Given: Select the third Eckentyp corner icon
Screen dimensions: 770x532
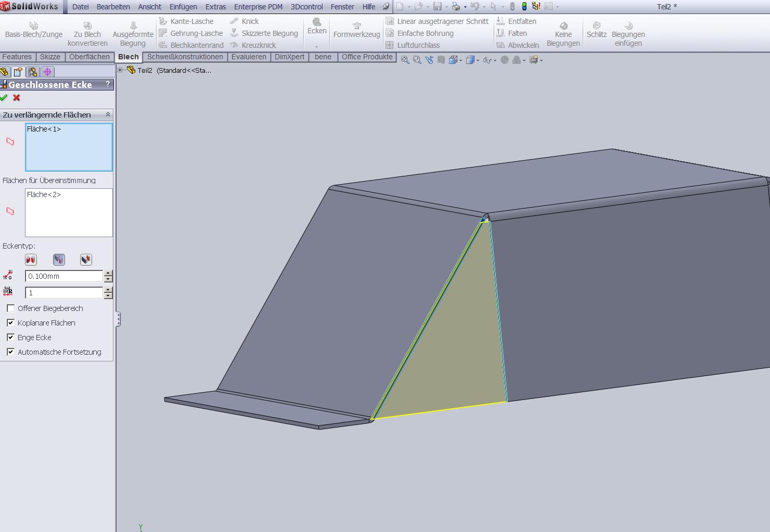Looking at the screenshot, I should (86, 259).
